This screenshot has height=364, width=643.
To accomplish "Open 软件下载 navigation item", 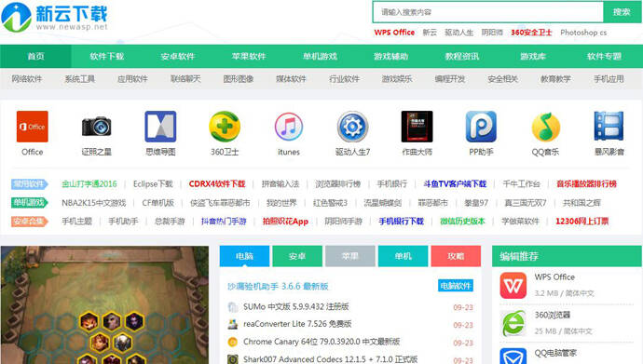I will click(x=107, y=56).
